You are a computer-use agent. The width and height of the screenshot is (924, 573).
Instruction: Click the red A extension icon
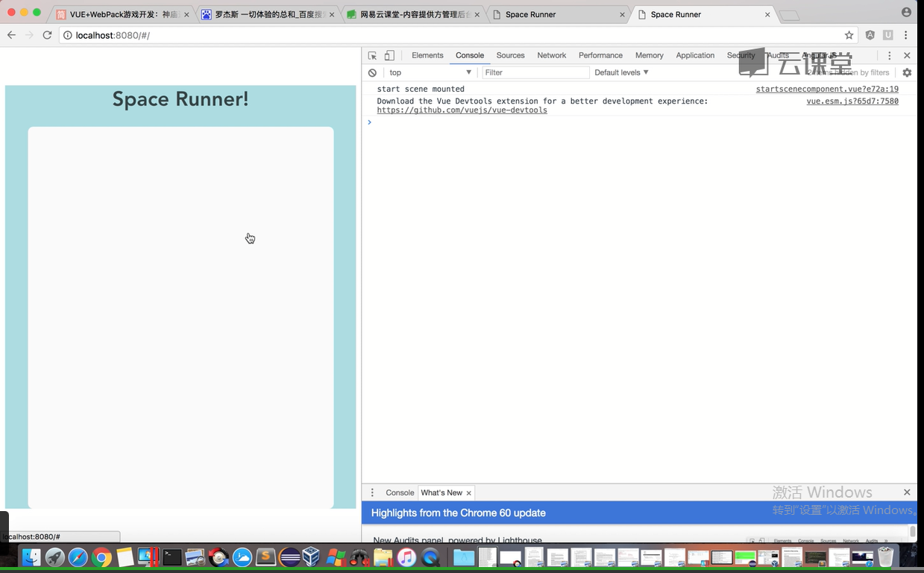coord(870,35)
